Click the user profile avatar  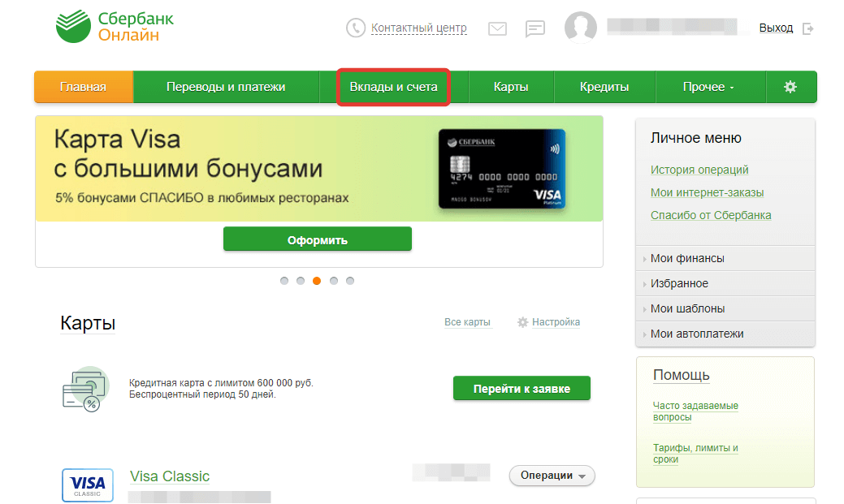click(x=580, y=27)
